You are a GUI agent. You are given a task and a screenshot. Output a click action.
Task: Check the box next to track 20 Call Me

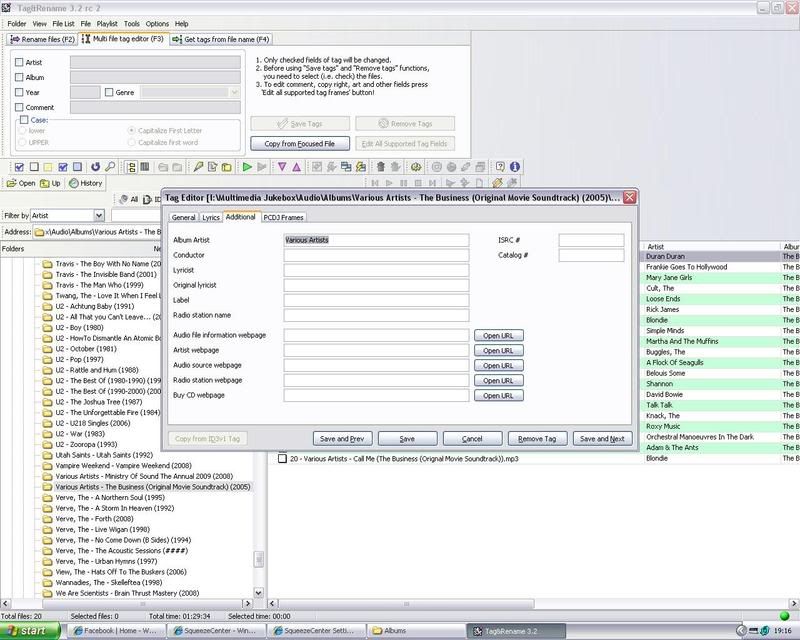tap(283, 458)
